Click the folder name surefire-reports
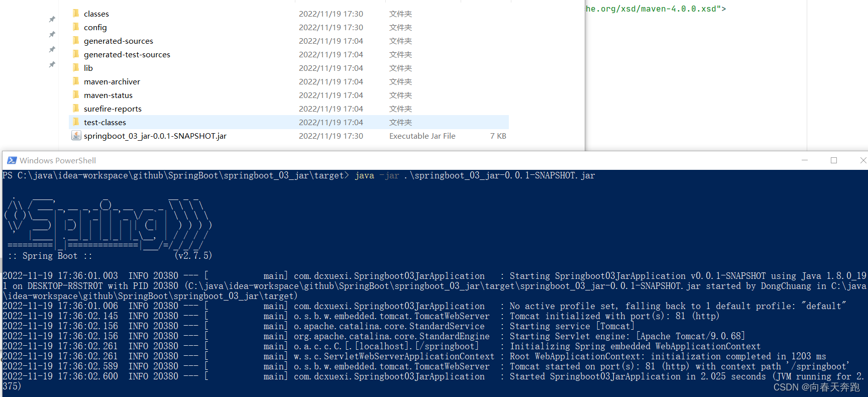Image resolution: width=868 pixels, height=397 pixels. [113, 109]
